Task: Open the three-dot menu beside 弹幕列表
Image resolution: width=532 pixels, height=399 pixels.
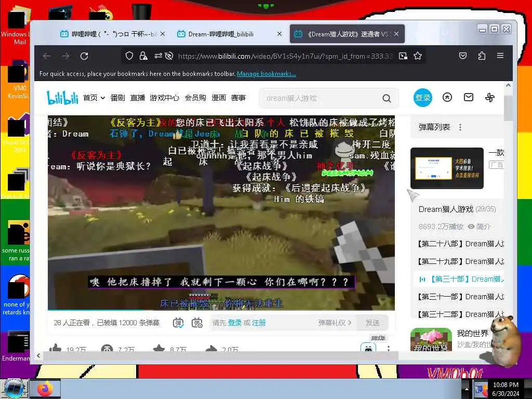Action: (x=460, y=127)
